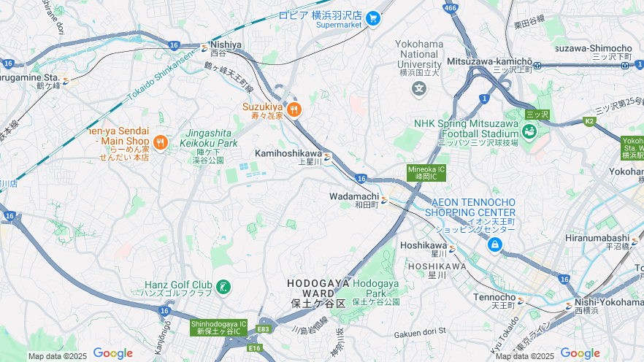Select the Shinhodogaya IC interchange label

tap(218, 328)
